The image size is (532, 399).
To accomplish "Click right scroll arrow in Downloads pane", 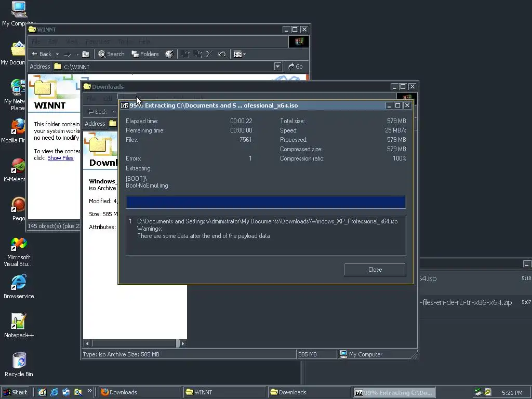I will [182, 343].
